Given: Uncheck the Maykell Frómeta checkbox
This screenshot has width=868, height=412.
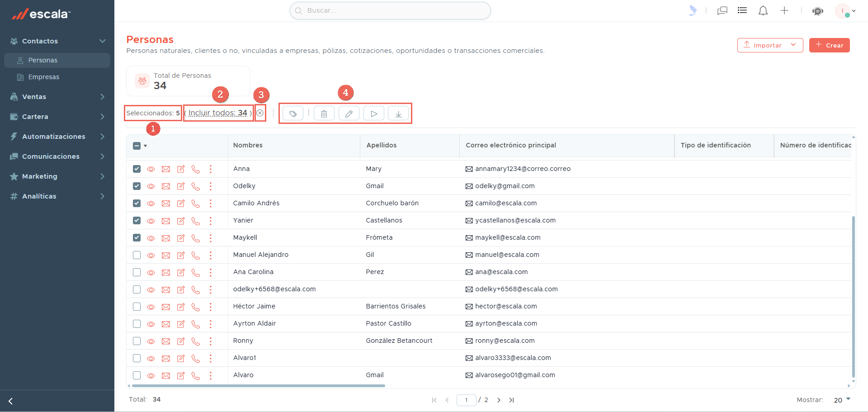Looking at the screenshot, I should [137, 237].
